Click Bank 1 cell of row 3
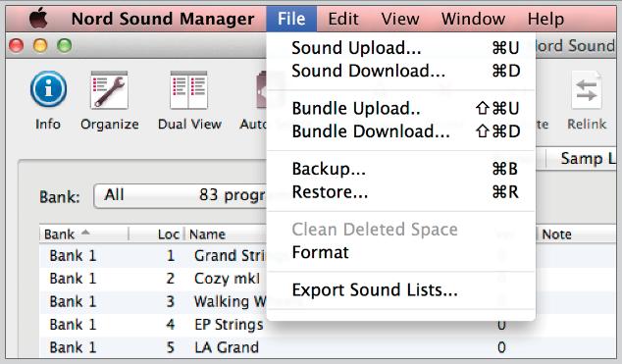Image resolution: width=622 pixels, height=364 pixels. (73, 301)
